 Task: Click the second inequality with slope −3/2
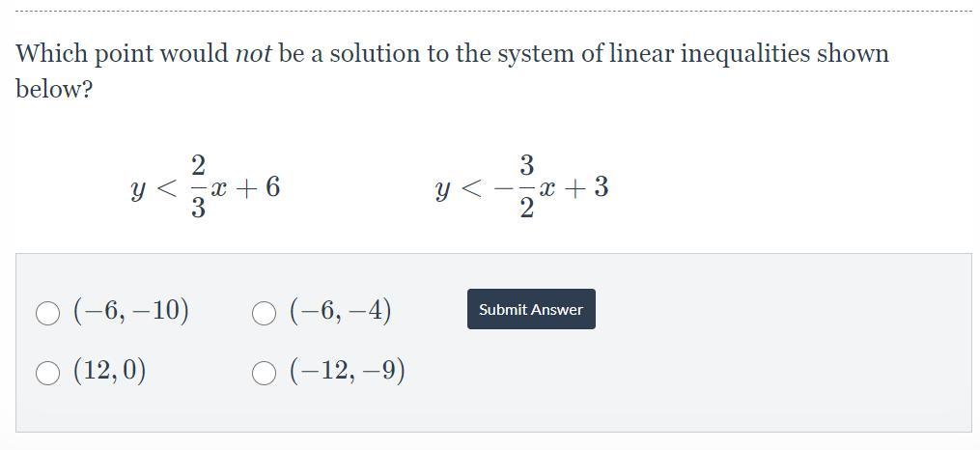click(x=522, y=187)
